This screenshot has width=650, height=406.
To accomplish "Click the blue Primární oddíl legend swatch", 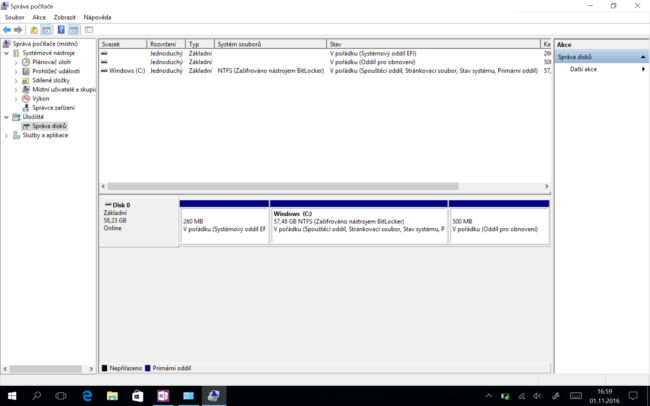I will click(148, 368).
